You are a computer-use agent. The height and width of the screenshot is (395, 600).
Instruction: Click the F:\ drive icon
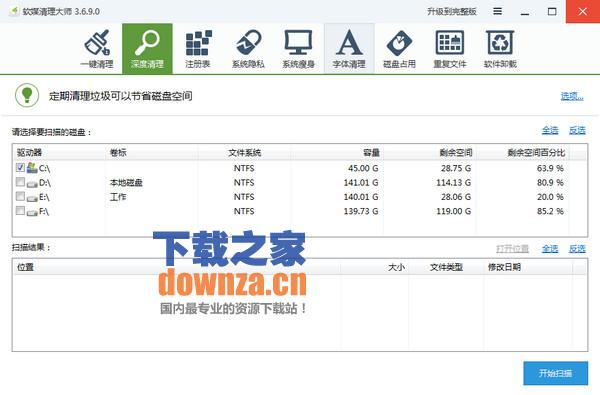click(32, 212)
